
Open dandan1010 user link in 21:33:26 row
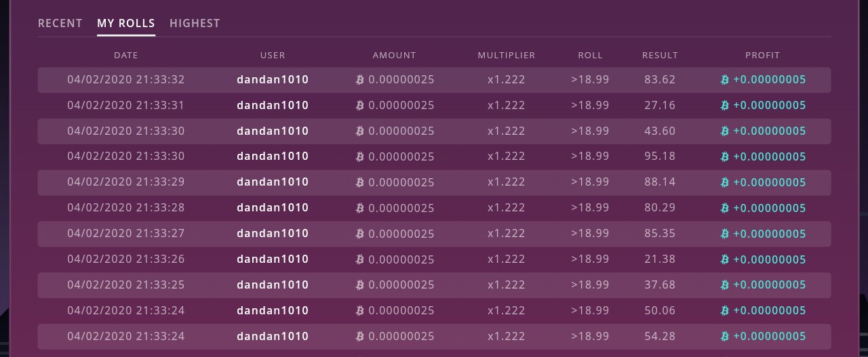click(x=273, y=259)
